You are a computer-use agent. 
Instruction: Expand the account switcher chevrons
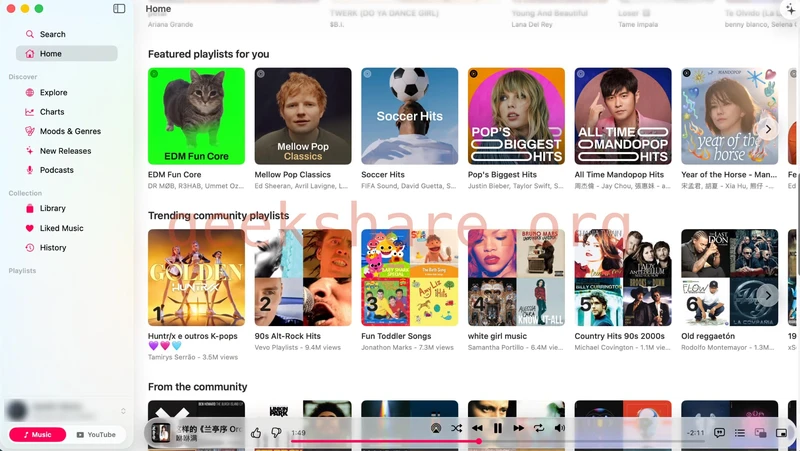coord(123,411)
